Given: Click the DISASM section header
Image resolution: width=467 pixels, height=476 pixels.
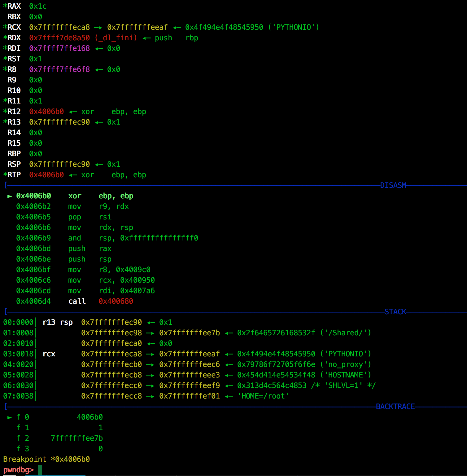Looking at the screenshot, I should pyautogui.click(x=393, y=185).
